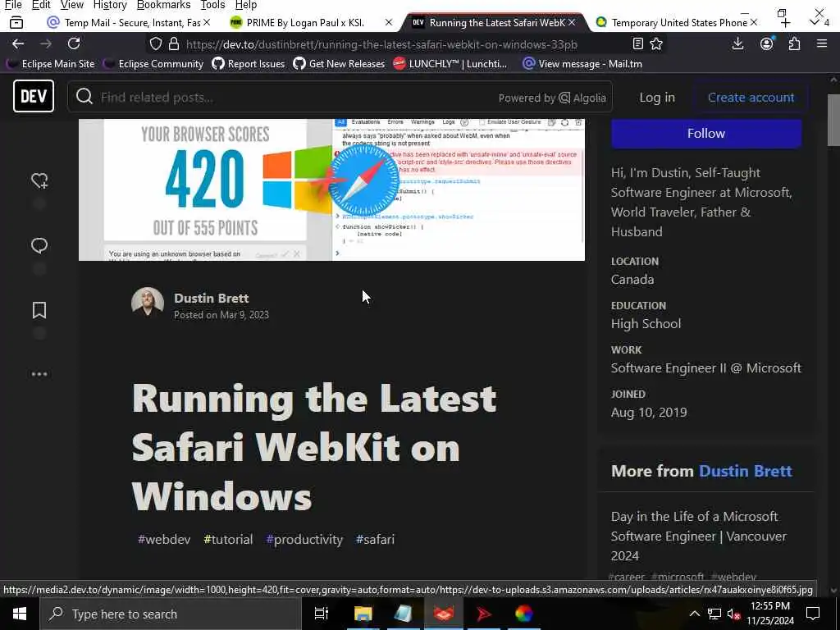Open the extensions puzzle icon
840x630 pixels.
tap(794, 44)
